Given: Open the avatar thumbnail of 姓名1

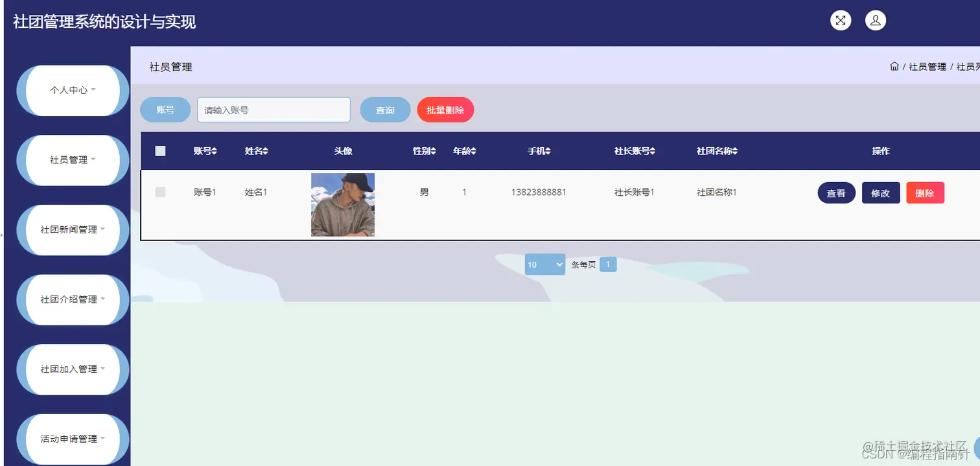Looking at the screenshot, I should (343, 205).
